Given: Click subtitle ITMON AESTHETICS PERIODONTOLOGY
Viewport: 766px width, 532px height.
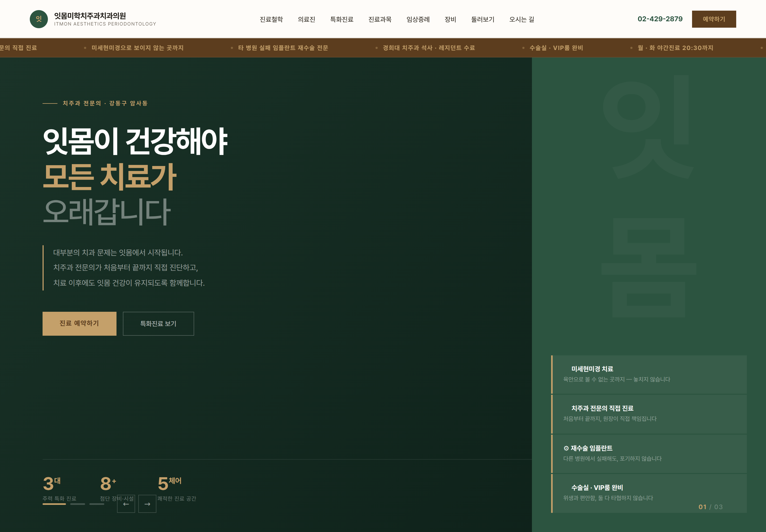Looking at the screenshot, I should pyautogui.click(x=105, y=24).
